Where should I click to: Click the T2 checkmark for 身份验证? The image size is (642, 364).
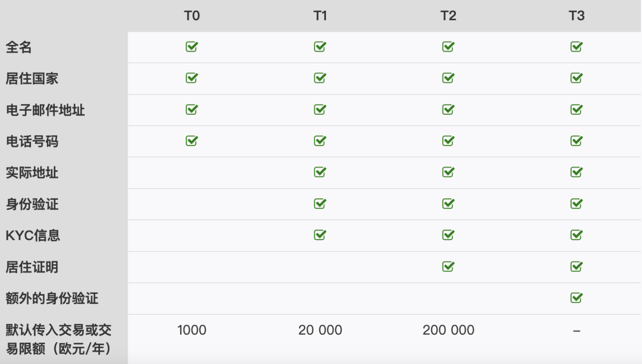(x=448, y=204)
